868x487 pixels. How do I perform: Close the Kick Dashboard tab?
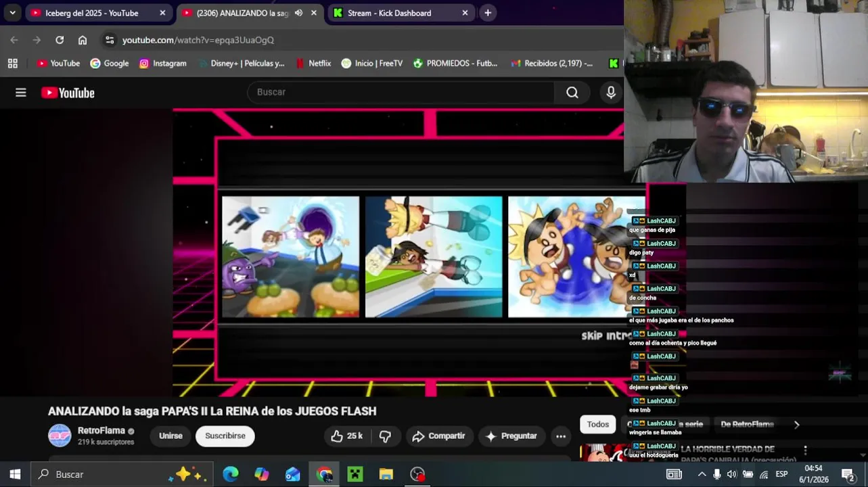point(465,13)
